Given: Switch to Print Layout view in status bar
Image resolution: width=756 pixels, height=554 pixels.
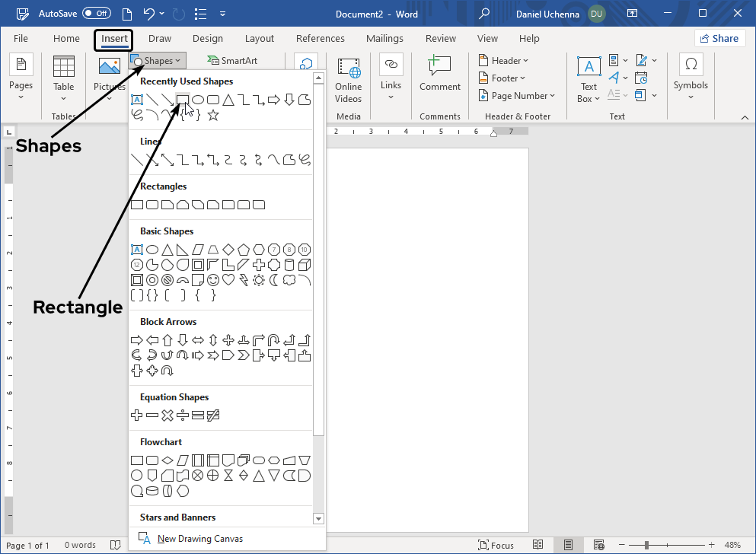Looking at the screenshot, I should pyautogui.click(x=567, y=545).
